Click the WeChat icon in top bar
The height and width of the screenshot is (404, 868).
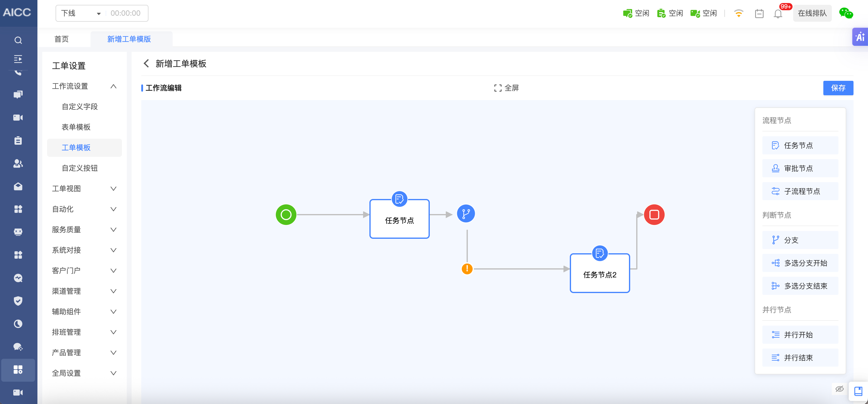pyautogui.click(x=846, y=14)
